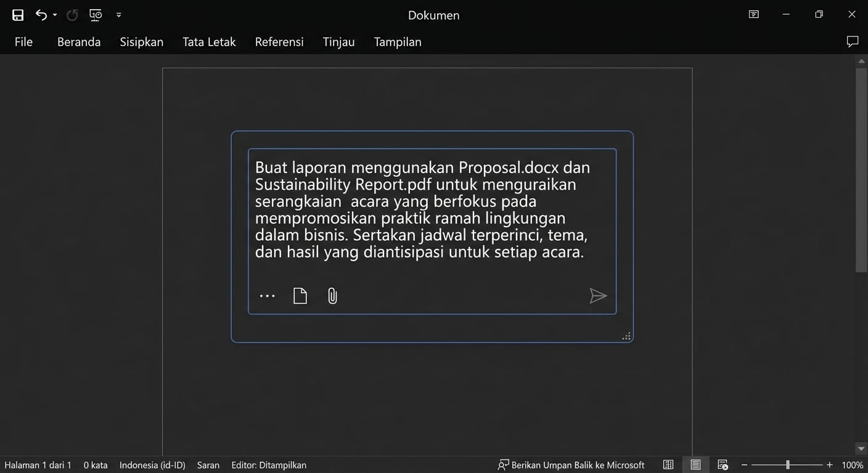This screenshot has height=473, width=868.
Task: Open the Sisipkan ribbon tab
Action: [141, 42]
